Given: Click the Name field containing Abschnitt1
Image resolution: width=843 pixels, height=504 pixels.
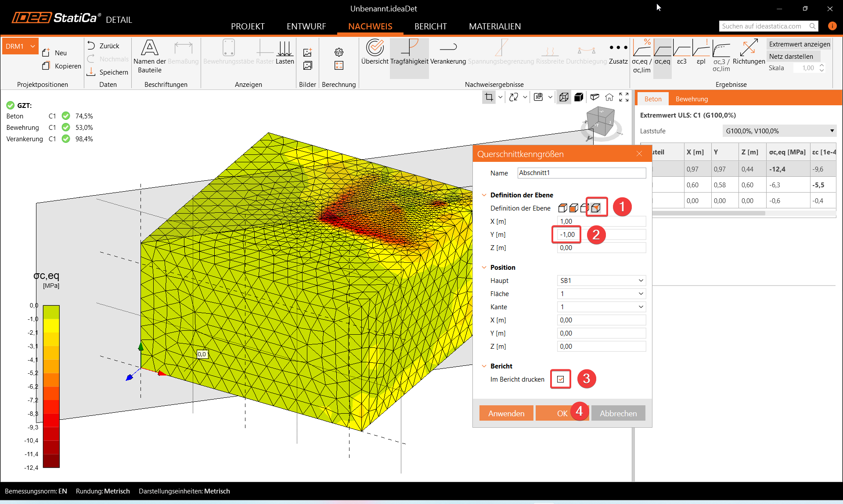Looking at the screenshot, I should (x=581, y=173).
